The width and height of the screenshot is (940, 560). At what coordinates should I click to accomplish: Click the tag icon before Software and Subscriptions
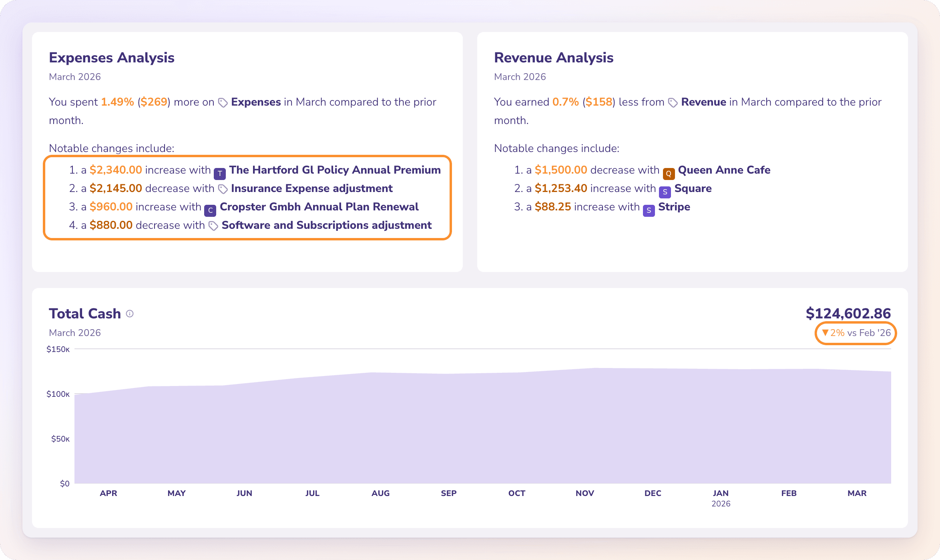(213, 226)
